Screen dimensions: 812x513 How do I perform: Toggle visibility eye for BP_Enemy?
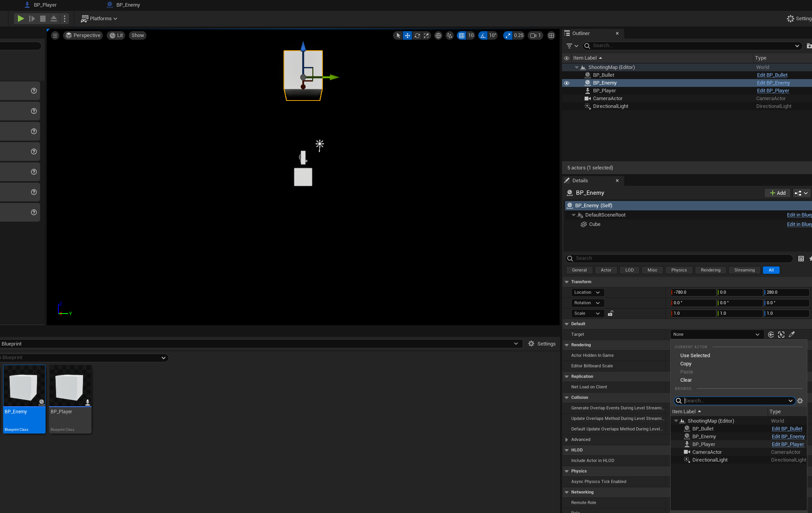(567, 83)
